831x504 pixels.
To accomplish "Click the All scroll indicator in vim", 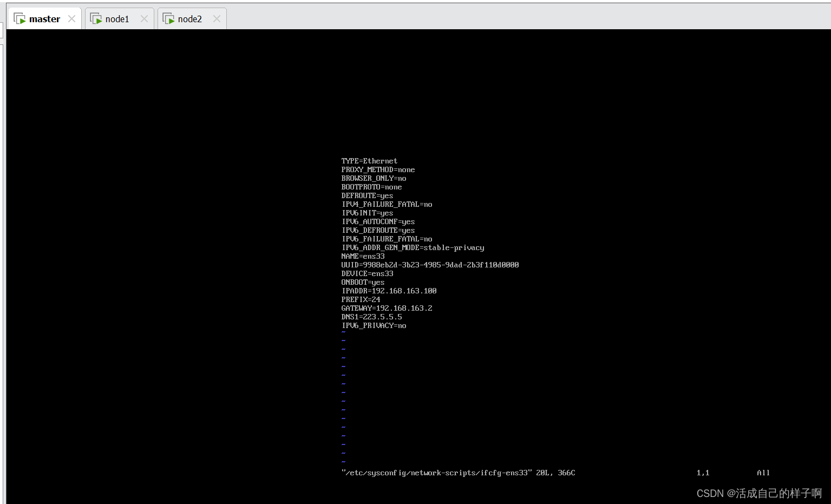I will (763, 473).
